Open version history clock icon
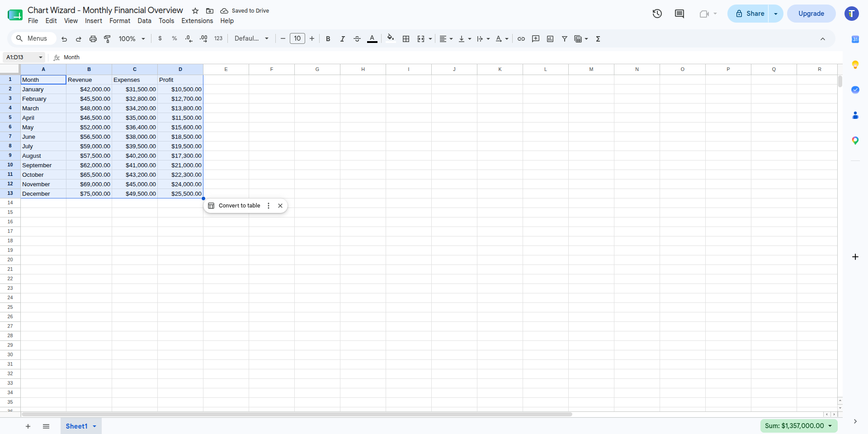 pos(657,14)
